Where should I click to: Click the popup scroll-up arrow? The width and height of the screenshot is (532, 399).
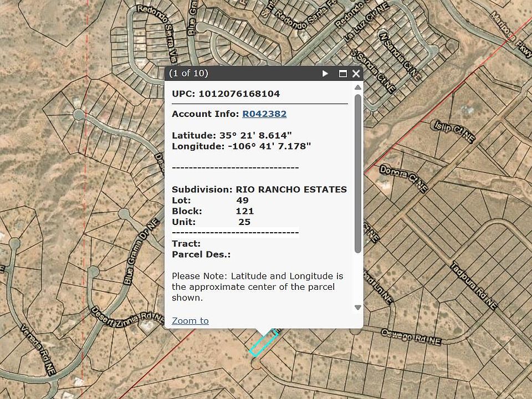tap(357, 87)
